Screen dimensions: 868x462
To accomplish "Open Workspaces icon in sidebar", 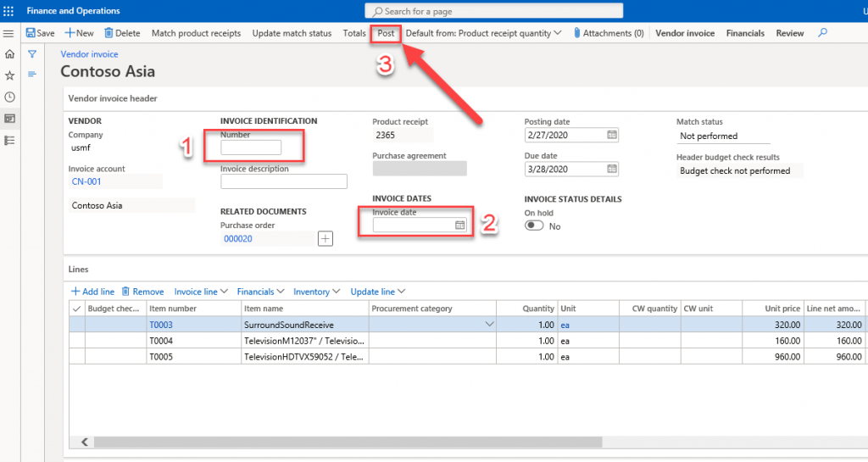I will pos(9,119).
